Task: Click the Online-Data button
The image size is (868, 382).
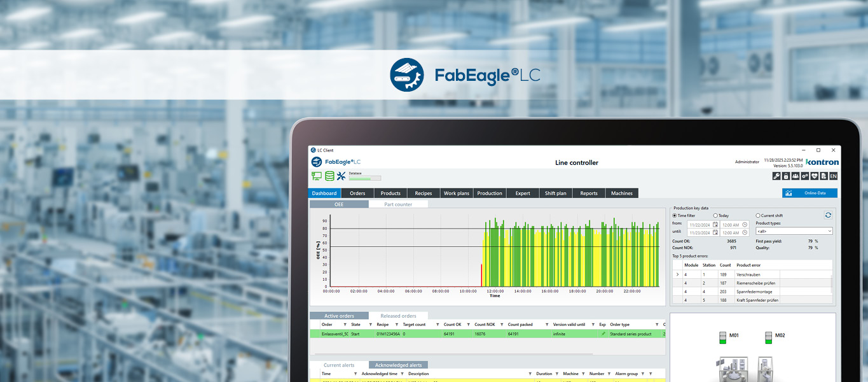Action: point(809,194)
